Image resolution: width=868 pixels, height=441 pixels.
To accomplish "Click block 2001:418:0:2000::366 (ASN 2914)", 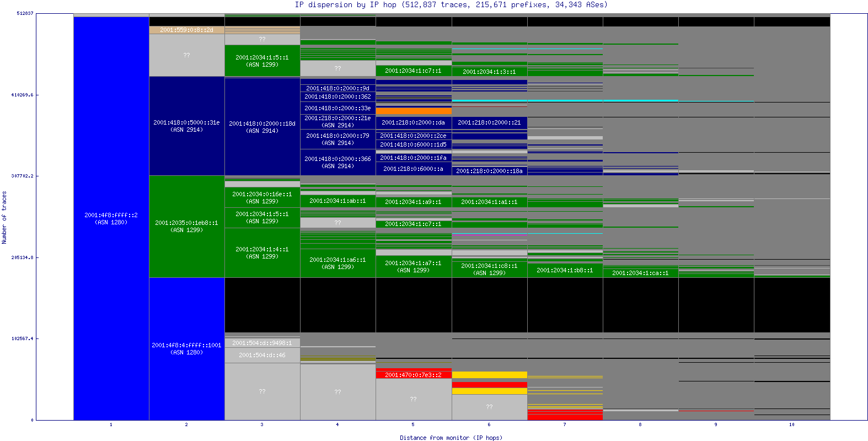I will [337, 162].
